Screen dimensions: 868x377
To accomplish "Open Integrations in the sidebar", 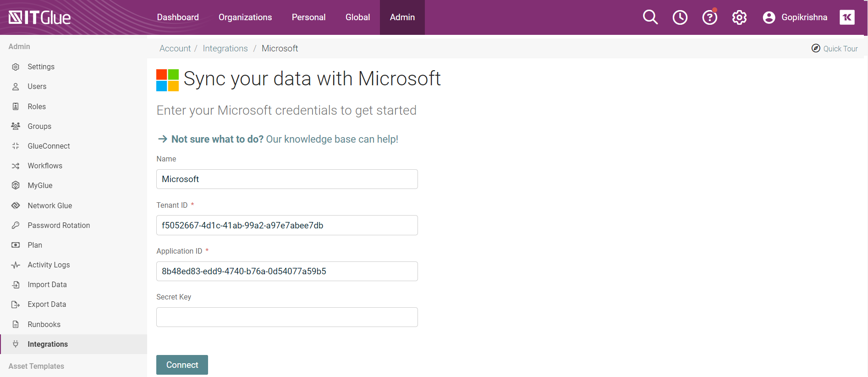I will [73, 344].
